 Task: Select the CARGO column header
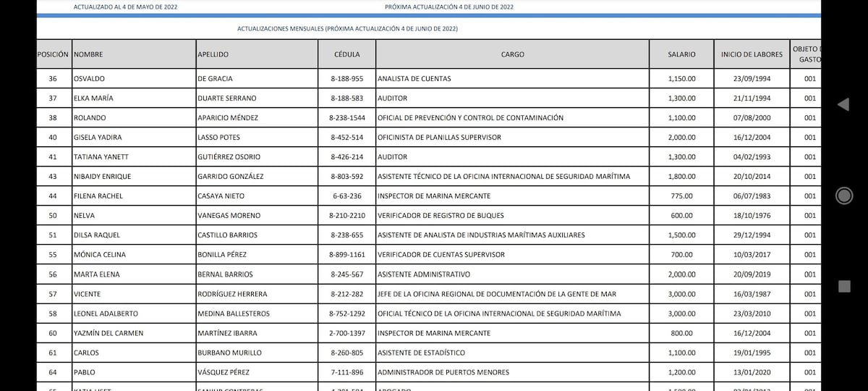point(512,54)
